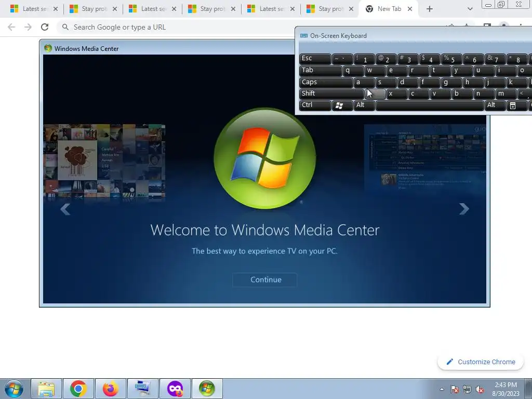532x399 pixels.
Task: Toggle Ctrl key on On-Screen Keyboard
Action: coord(315,105)
